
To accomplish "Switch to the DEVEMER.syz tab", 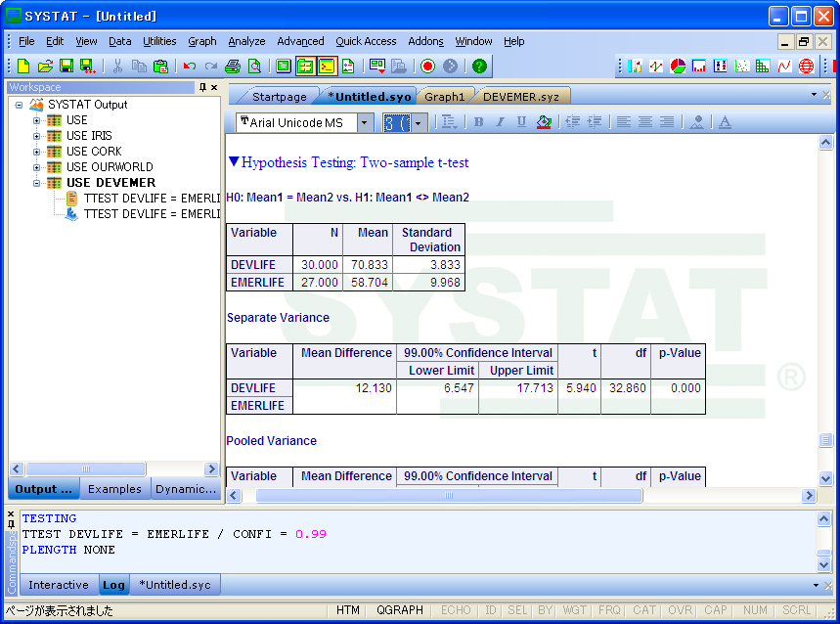I will pyautogui.click(x=520, y=97).
